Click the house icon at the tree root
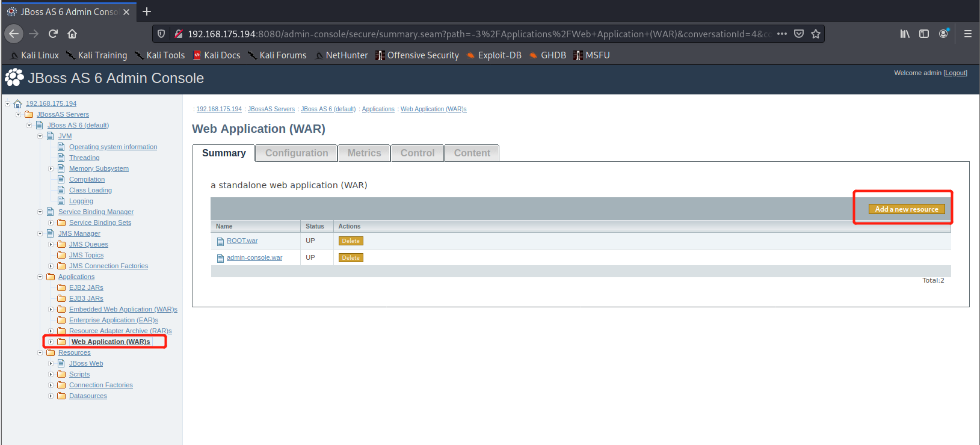This screenshot has width=980, height=445. click(x=18, y=103)
